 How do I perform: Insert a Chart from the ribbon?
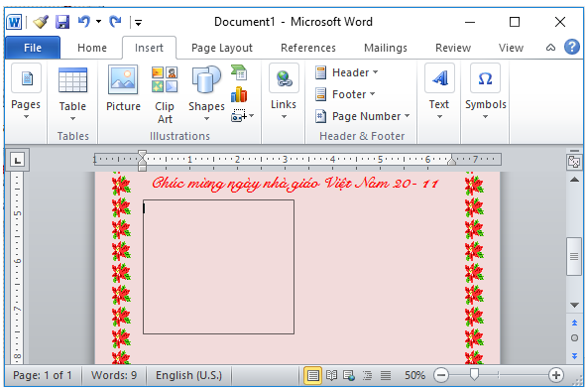pyautogui.click(x=239, y=94)
